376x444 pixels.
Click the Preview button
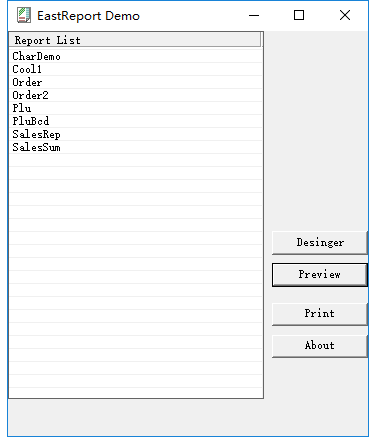pos(320,275)
